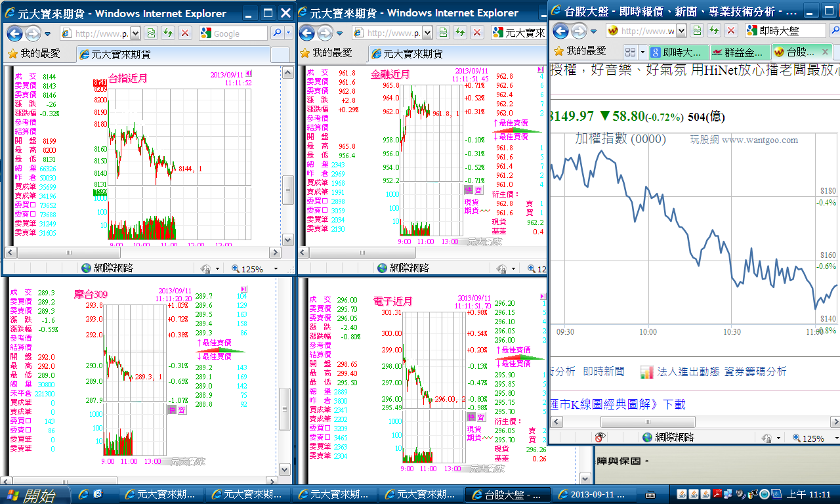Click Back in the 台股大盤 window
Viewport: 840px width, 504px height.
tap(559, 31)
